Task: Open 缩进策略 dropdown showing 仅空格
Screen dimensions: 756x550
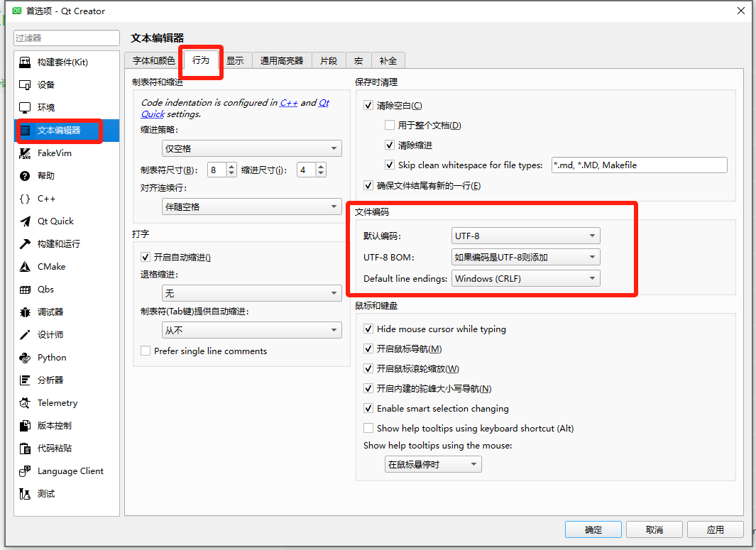Action: click(x=252, y=148)
